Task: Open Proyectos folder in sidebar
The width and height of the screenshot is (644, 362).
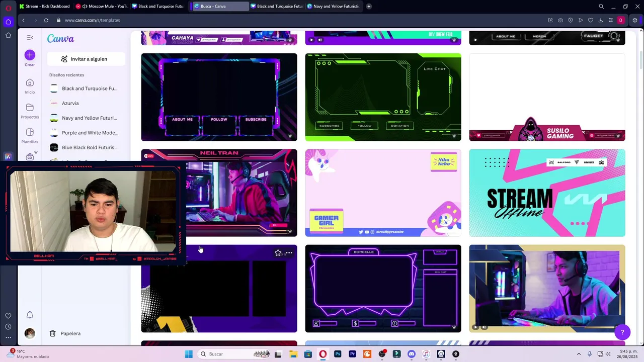Action: point(30,111)
